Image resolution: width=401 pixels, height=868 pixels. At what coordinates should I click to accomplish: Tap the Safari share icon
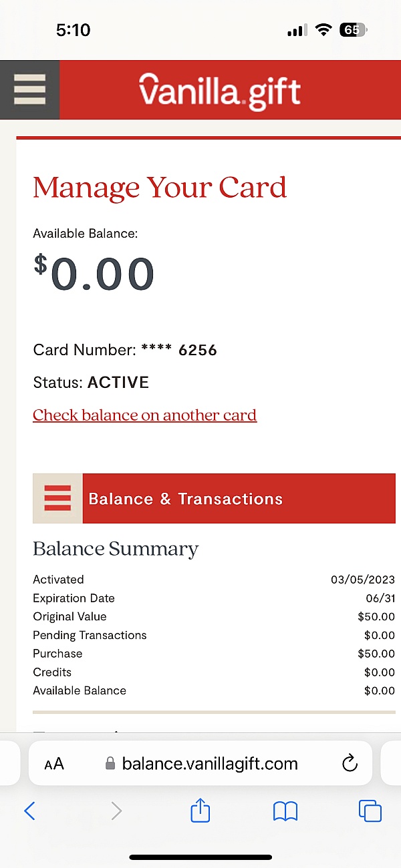pos(200,811)
